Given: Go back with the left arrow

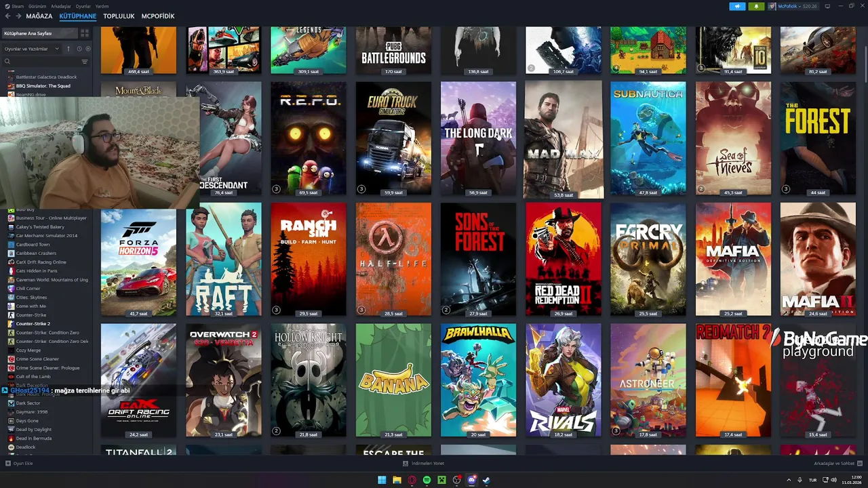Looking at the screenshot, I should [7, 16].
